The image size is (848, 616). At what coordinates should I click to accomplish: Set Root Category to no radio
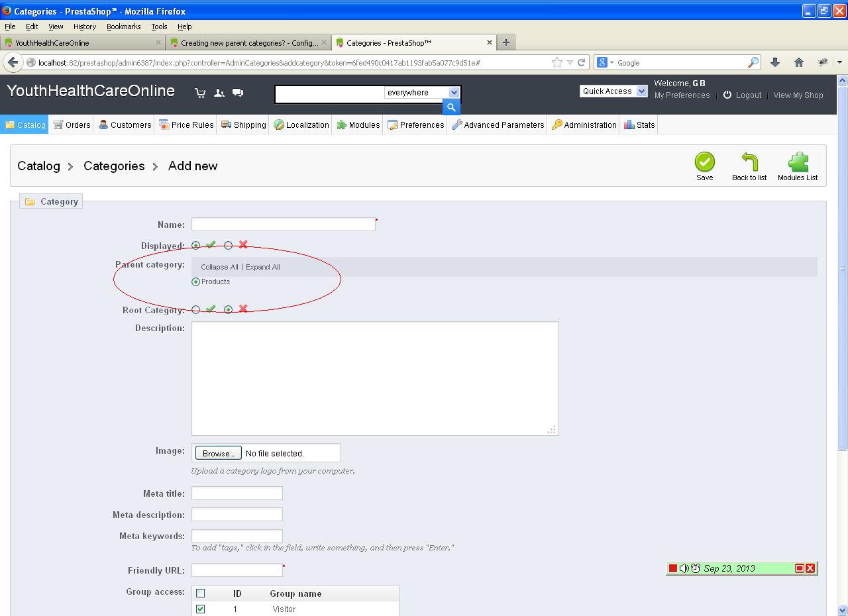click(228, 309)
